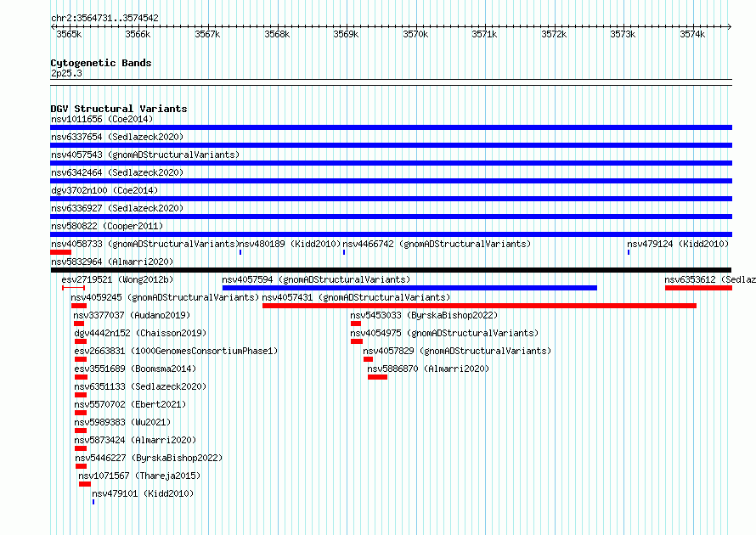Image resolution: width=756 pixels, height=535 pixels.
Task: Open esv2719521 (Wong2012b) label
Action: point(117,279)
